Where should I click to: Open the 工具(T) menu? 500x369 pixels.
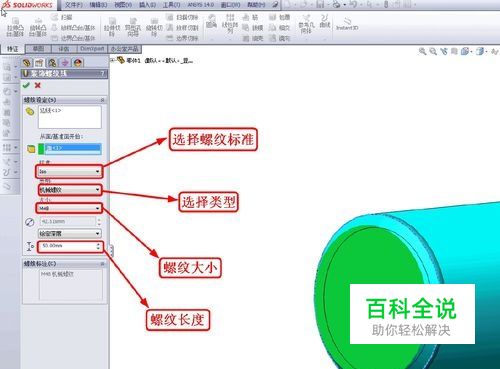(x=172, y=5)
